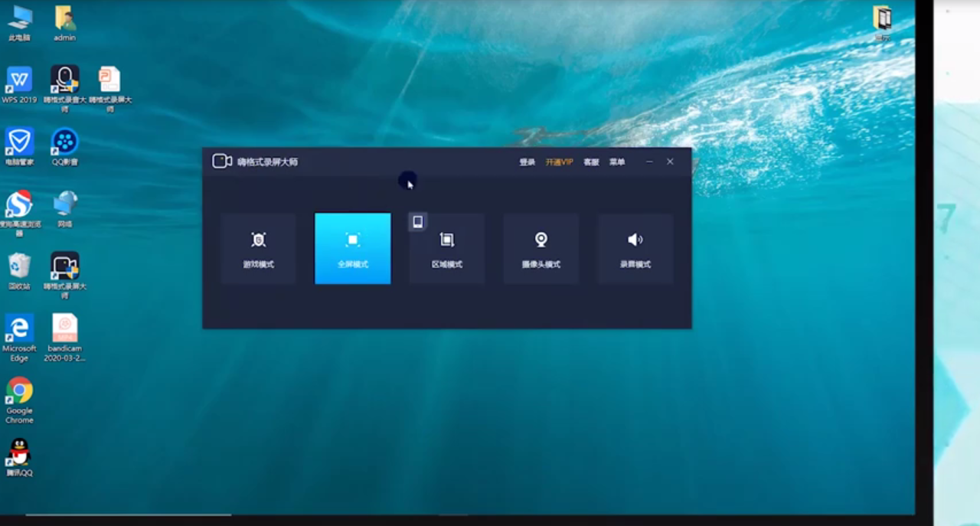Viewport: 980px width, 526px height.
Task: Click 开通VIP in the title bar
Action: coord(560,162)
